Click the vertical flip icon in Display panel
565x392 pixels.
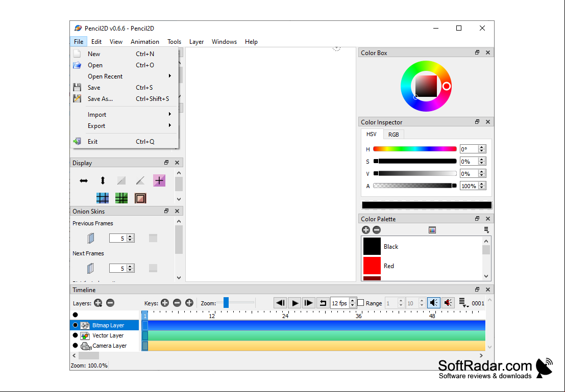tap(103, 180)
